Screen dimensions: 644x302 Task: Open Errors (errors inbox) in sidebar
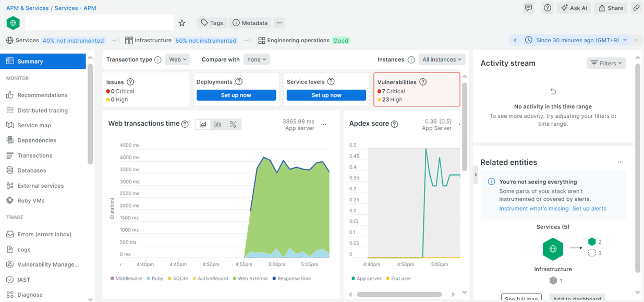coord(43,234)
